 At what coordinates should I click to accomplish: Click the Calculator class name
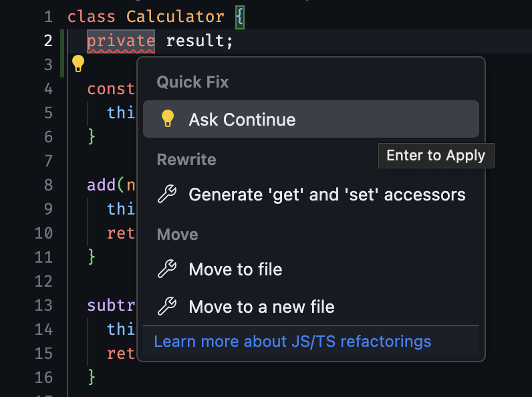pos(175,16)
